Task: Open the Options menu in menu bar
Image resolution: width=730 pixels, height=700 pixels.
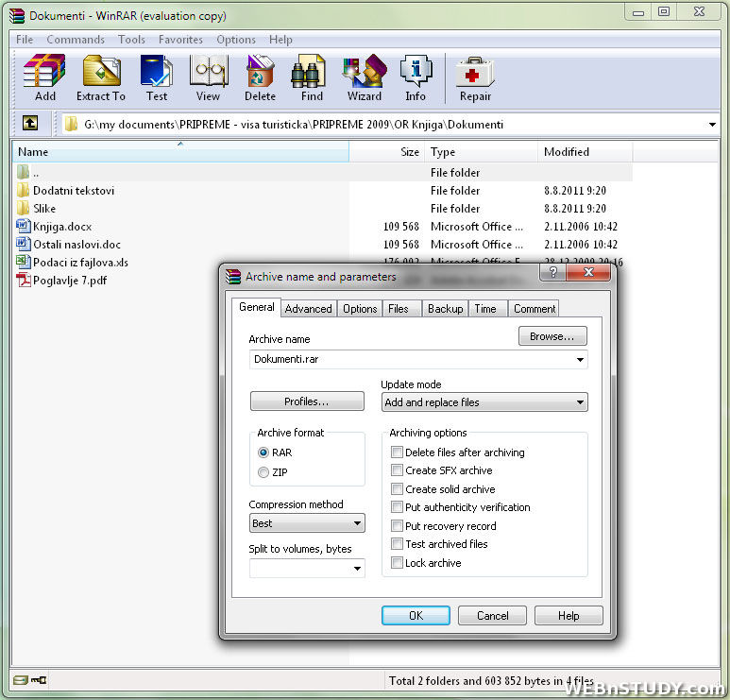Action: 236,40
